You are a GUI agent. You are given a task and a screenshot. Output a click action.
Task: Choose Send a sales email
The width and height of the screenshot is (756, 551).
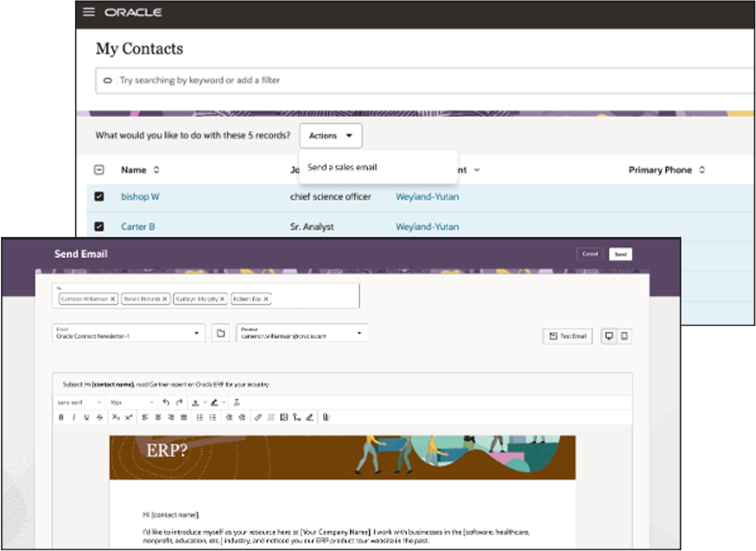(x=342, y=167)
